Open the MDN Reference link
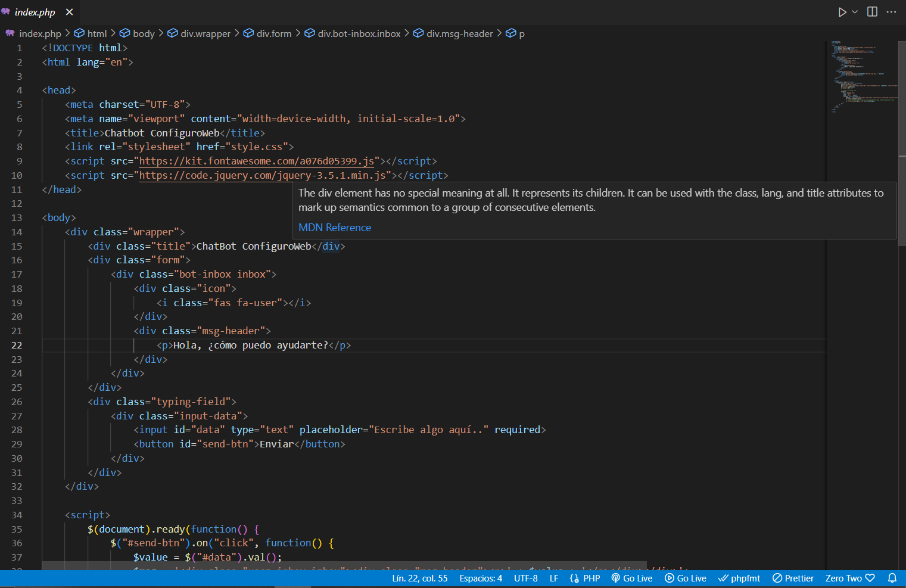Image resolution: width=906 pixels, height=588 pixels. tap(335, 228)
